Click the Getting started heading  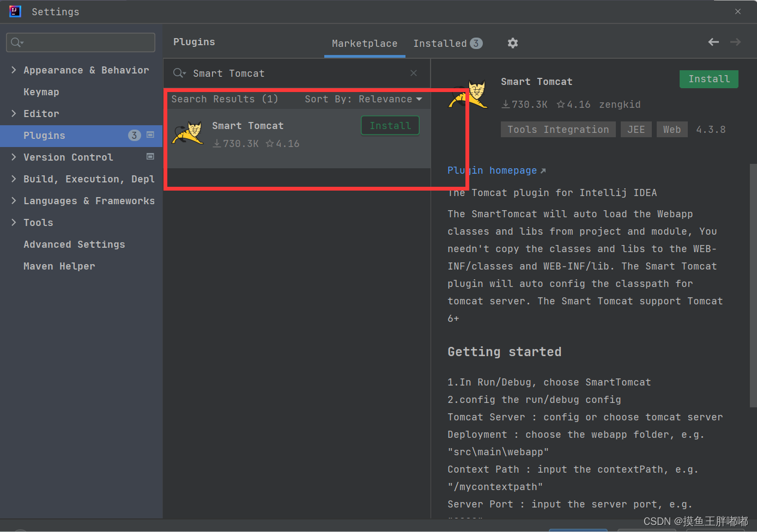tap(505, 352)
